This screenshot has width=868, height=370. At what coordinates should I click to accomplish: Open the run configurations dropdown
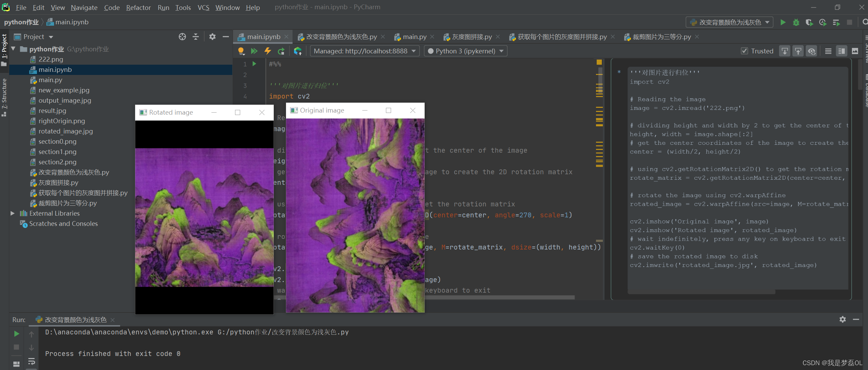coord(729,22)
